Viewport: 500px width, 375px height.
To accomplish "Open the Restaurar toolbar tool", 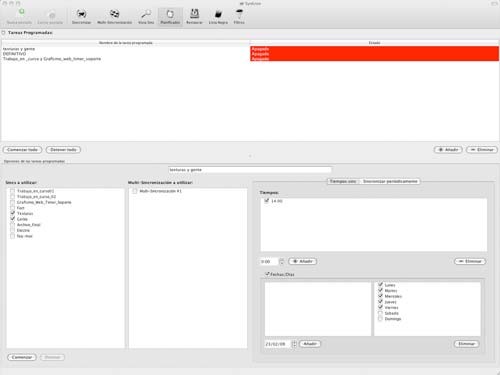I will (194, 16).
